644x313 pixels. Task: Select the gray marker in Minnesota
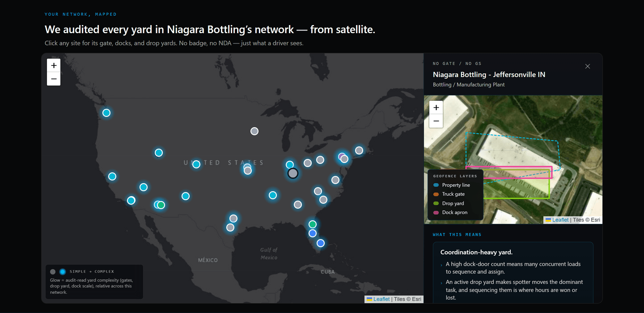point(254,131)
